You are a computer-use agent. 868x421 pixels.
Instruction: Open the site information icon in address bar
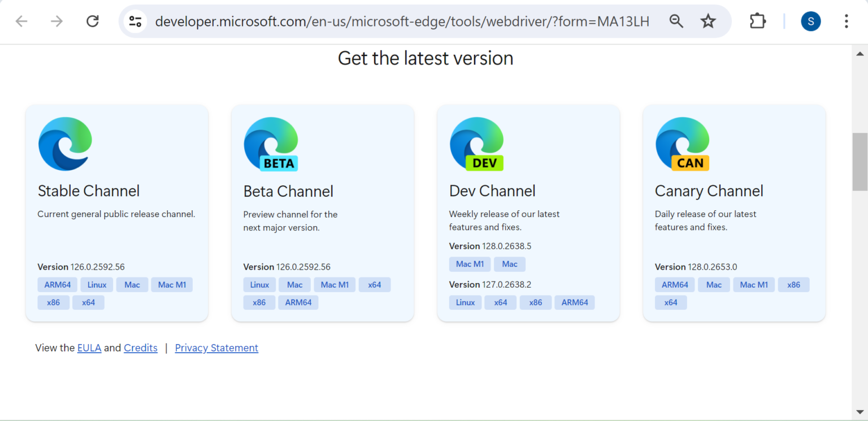pos(135,21)
